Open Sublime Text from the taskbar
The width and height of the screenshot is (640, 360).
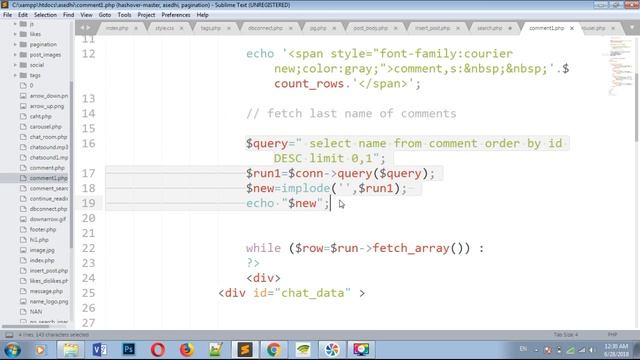(x=244, y=350)
